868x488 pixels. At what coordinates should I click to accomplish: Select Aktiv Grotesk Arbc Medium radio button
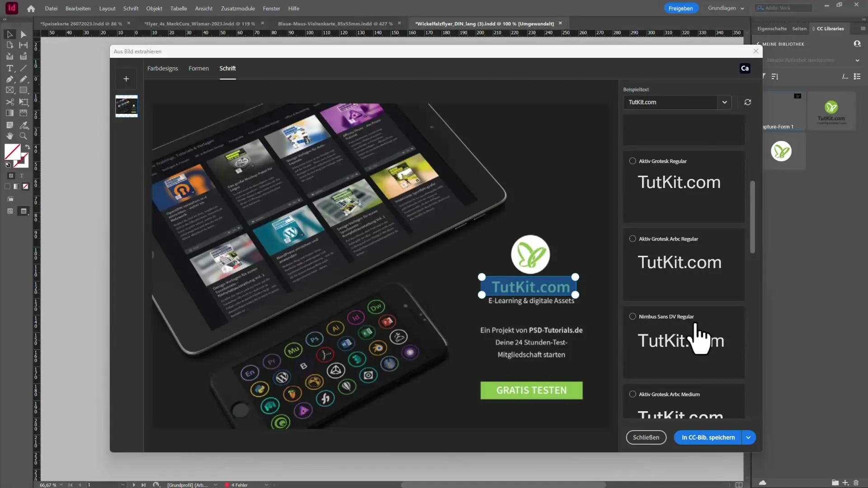(x=632, y=394)
